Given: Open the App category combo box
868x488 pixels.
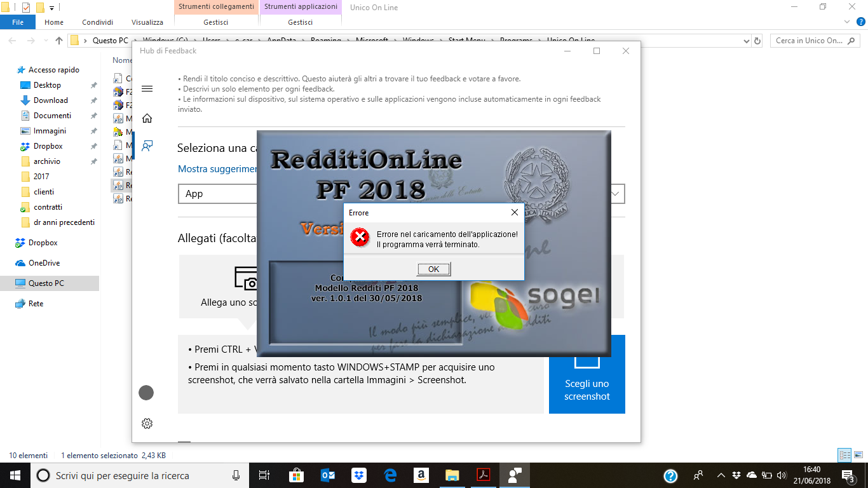Looking at the screenshot, I should pos(402,194).
